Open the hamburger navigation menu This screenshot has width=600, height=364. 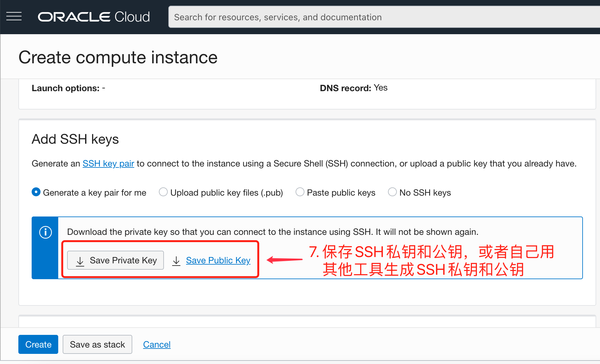[x=14, y=16]
